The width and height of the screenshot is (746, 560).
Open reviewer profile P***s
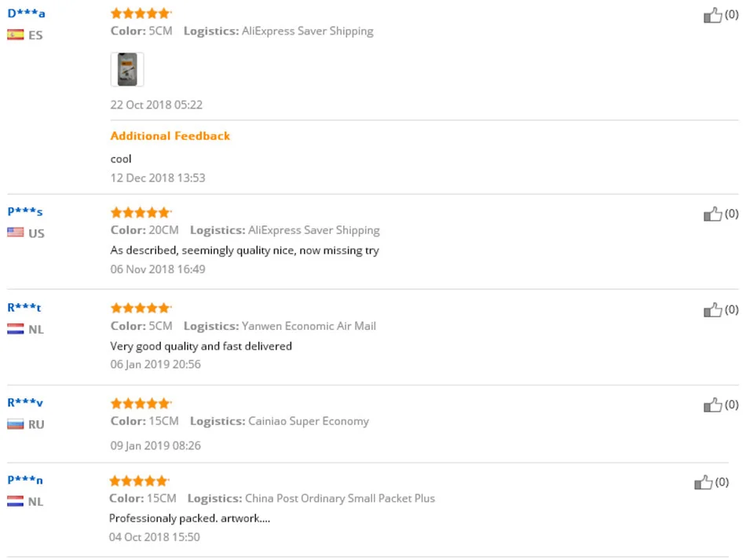click(x=25, y=212)
